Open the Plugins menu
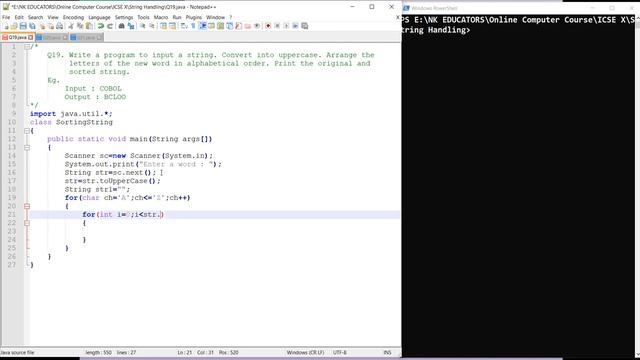 click(x=194, y=17)
